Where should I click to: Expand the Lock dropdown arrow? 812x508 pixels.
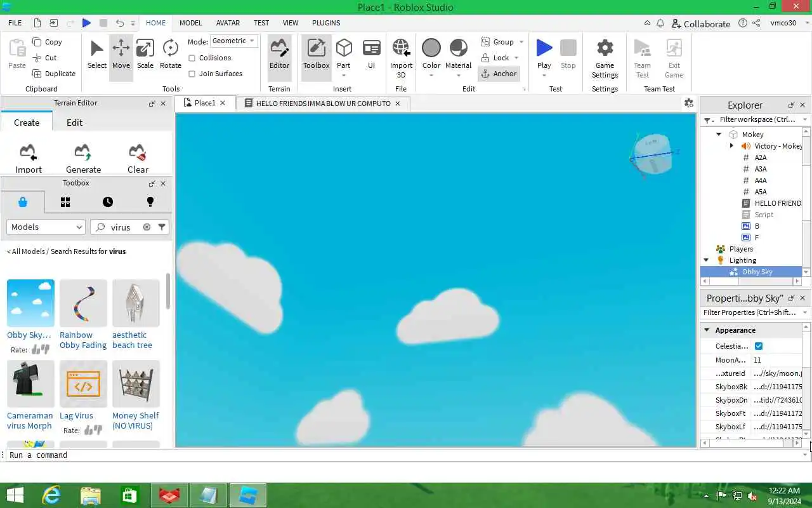tap(516, 58)
